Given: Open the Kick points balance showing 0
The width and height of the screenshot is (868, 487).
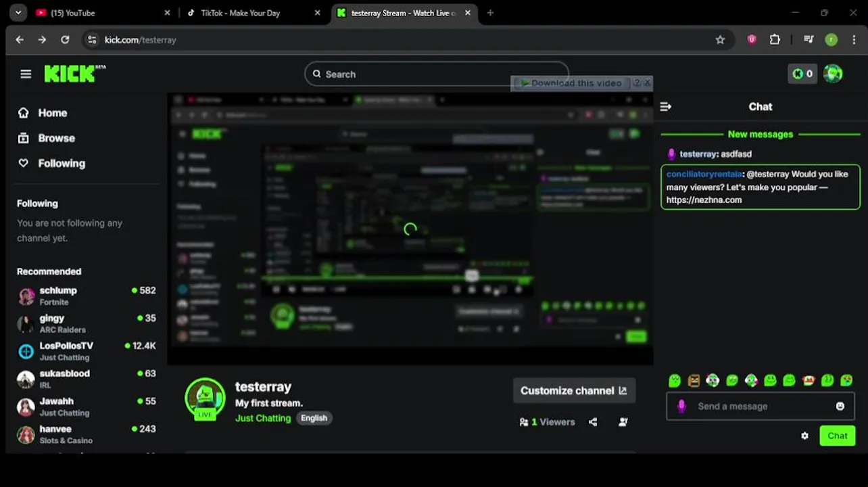Looking at the screenshot, I should pyautogui.click(x=803, y=74).
